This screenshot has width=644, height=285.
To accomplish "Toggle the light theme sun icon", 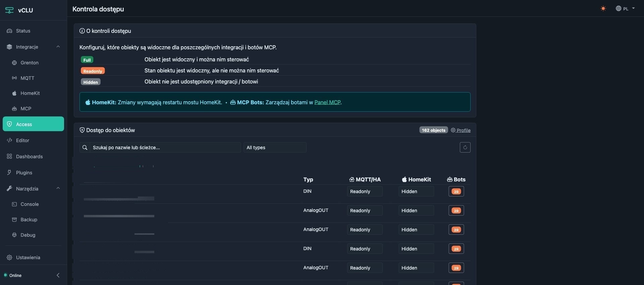I will 603,9.
